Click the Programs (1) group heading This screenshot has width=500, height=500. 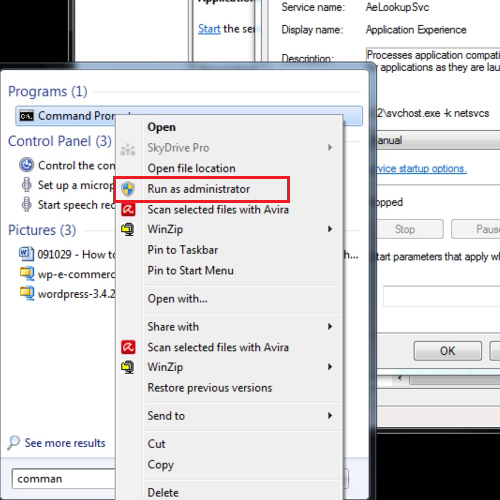point(48,91)
